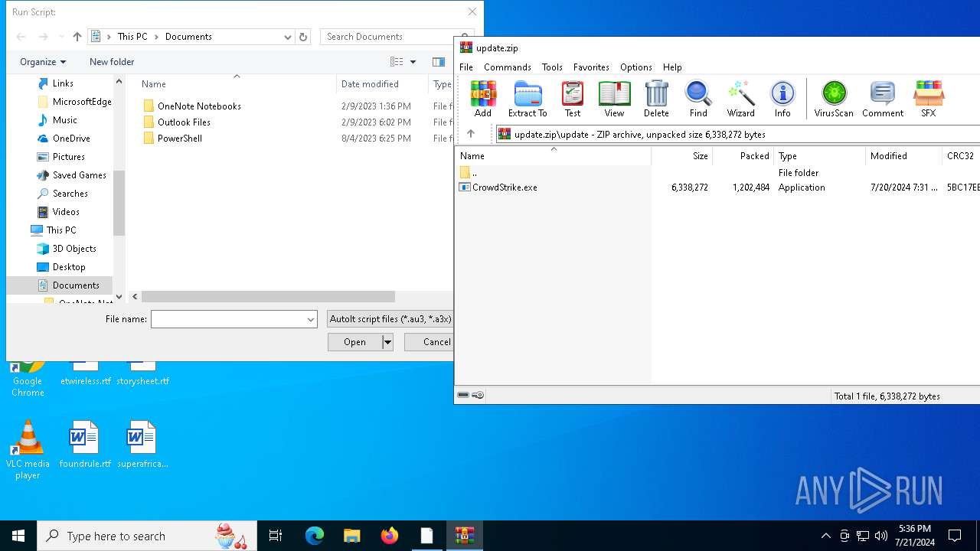Click the Windows Start button
The height and width of the screenshot is (551, 980).
click(18, 536)
